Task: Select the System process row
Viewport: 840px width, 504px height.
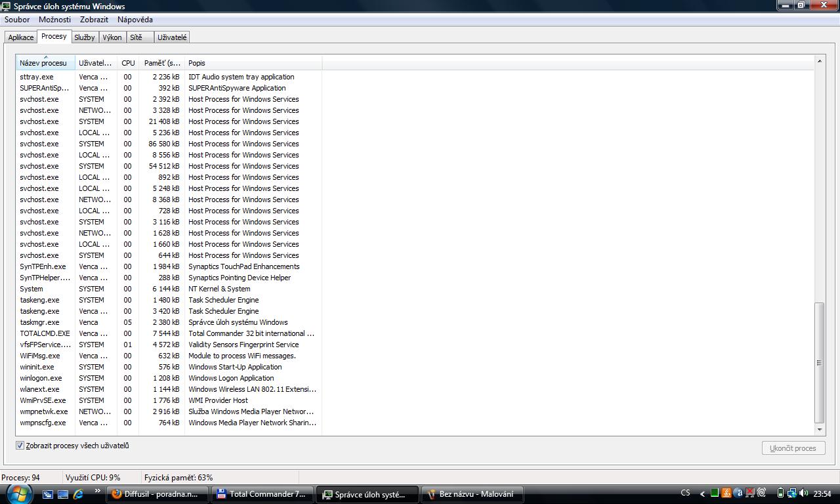Action: tap(169, 289)
